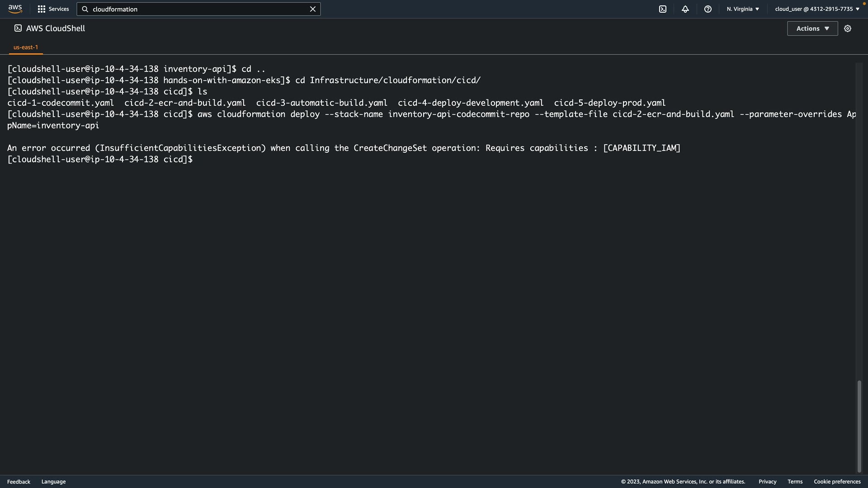Click the CloudShell terminal icon beside title

click(x=18, y=28)
